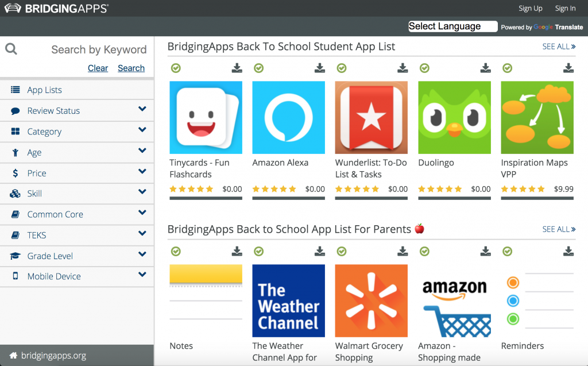Click the BridgingApps logo
Viewport: 588px width, 366px height.
[56, 8]
